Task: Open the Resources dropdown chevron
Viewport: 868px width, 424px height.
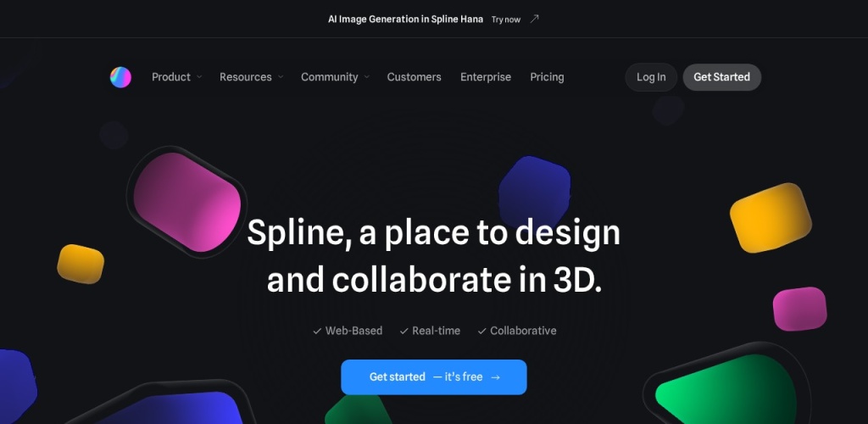Action: point(281,77)
